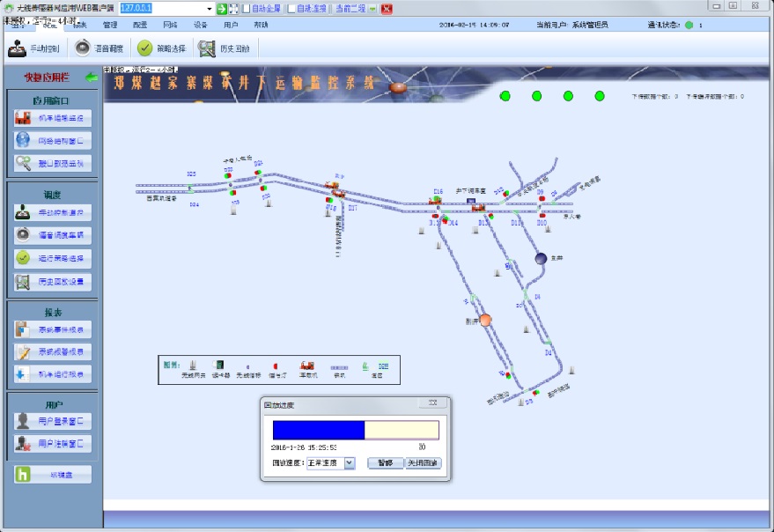Expand the 127.0.0.1 address dropdown

[209, 8]
